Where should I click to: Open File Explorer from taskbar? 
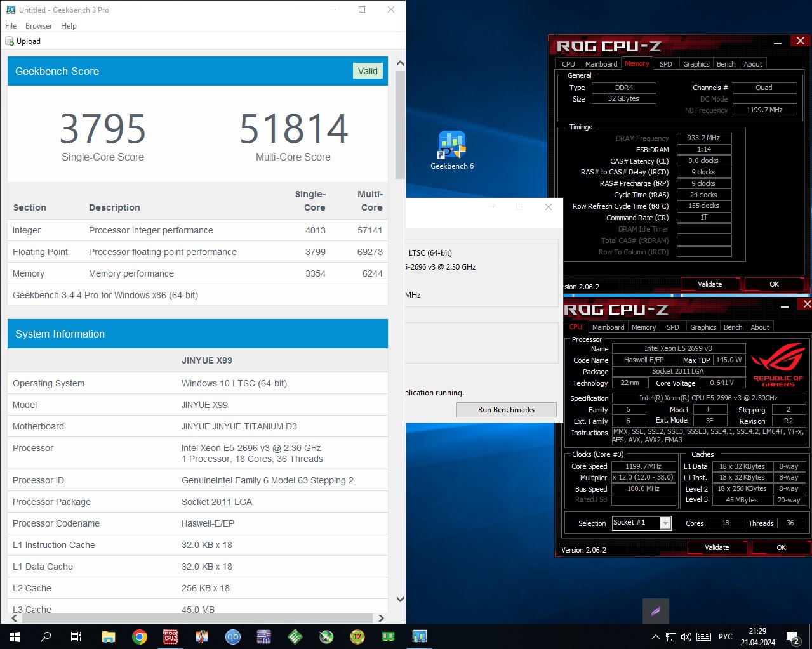tap(108, 636)
